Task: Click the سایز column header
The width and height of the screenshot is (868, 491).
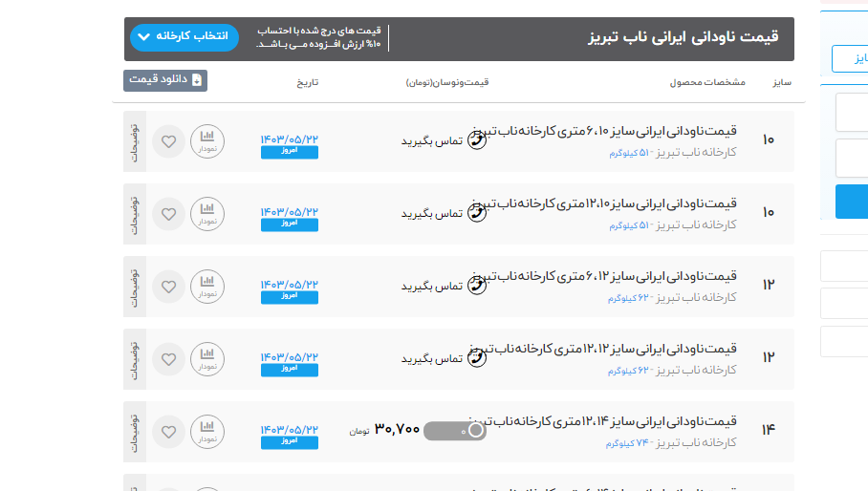Action: [781, 82]
